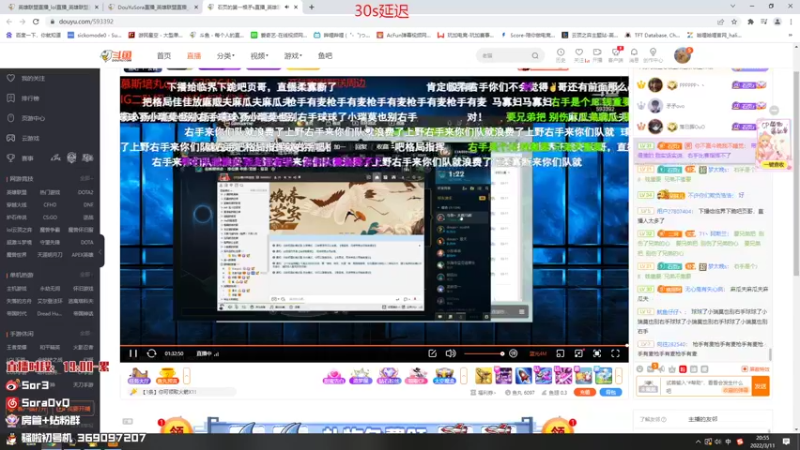This screenshot has height=450, width=800.
Task: Open followed channels heart icon
Action: pos(579,55)
